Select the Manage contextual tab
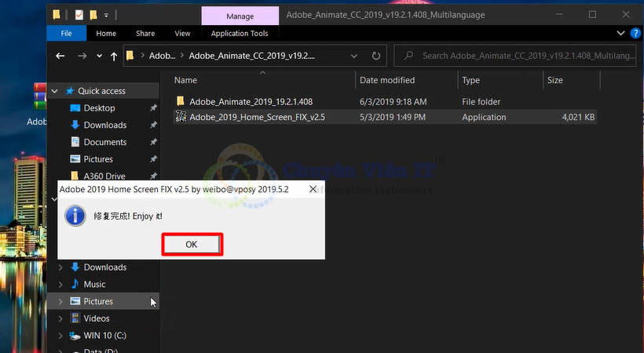644x353 pixels. tap(240, 15)
